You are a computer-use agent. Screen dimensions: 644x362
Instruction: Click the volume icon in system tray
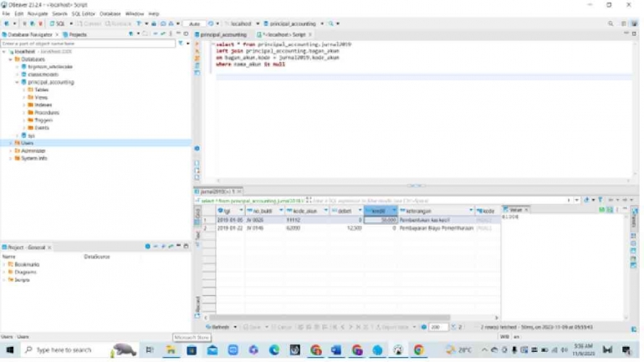[565, 350]
